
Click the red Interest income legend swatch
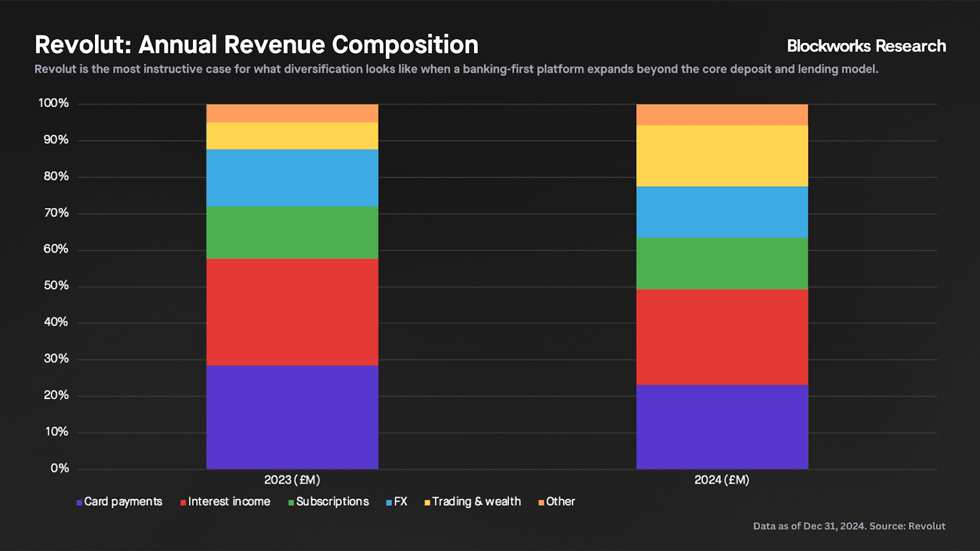(183, 503)
